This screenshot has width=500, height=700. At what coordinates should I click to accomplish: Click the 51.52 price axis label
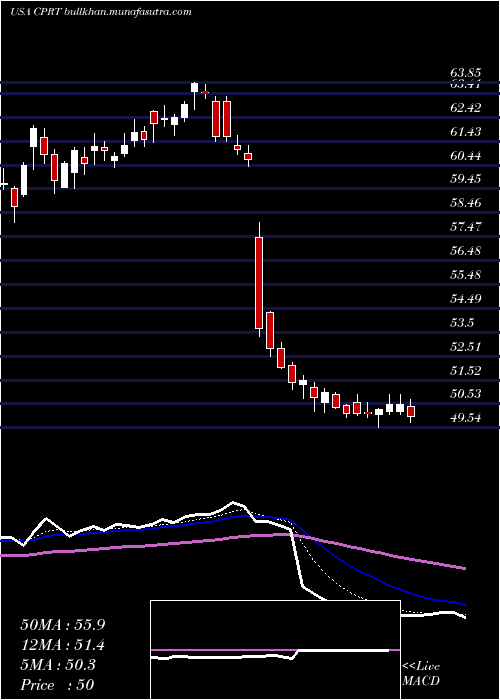465,371
